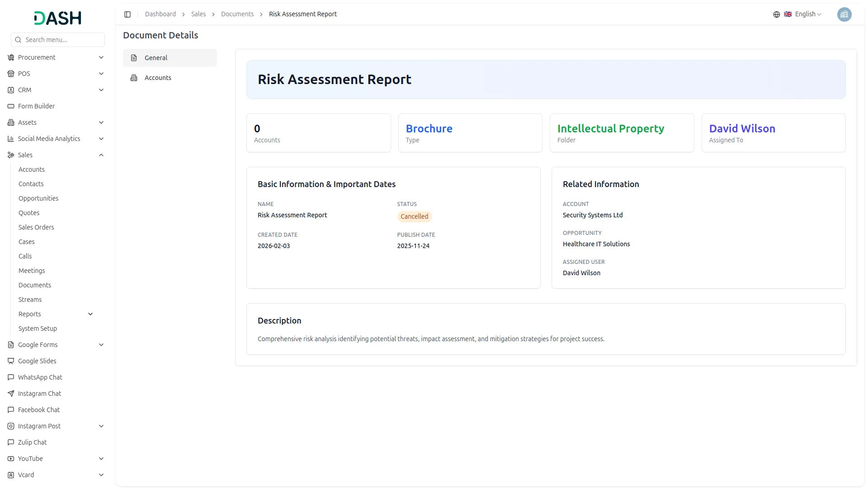Expand the Reports submenu chevron
This screenshot has height=488, width=868.
point(90,314)
